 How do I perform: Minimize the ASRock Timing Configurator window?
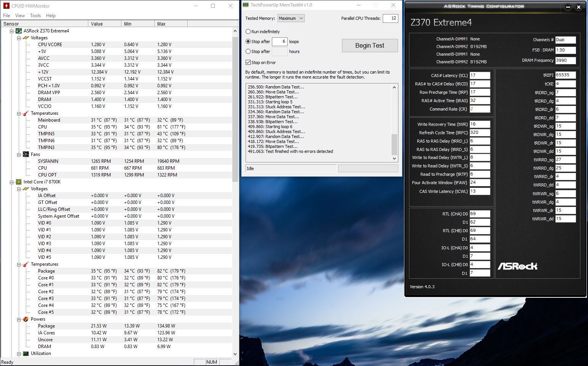coord(568,7)
